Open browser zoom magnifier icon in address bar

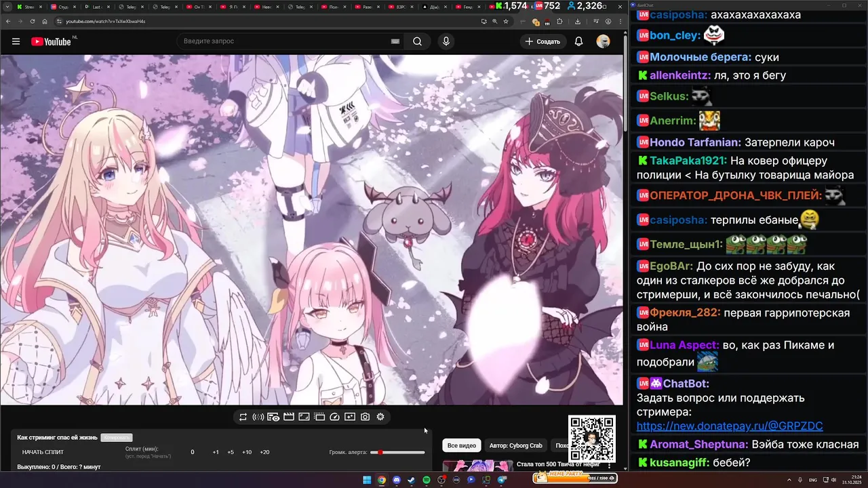pos(494,21)
